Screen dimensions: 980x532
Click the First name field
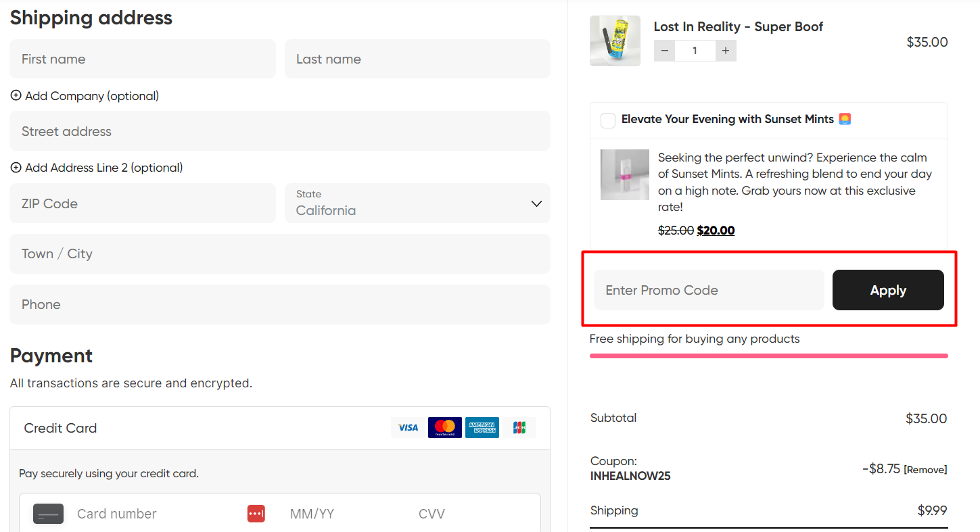(x=143, y=59)
